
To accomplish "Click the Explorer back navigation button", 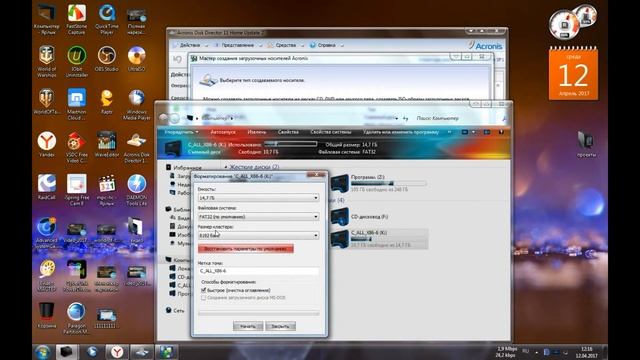I will point(164,118).
